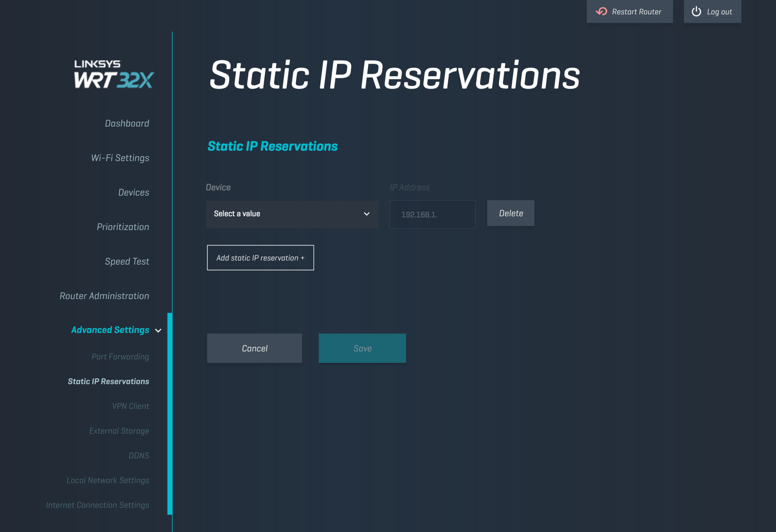Navigate to Prioritization

pos(123,227)
